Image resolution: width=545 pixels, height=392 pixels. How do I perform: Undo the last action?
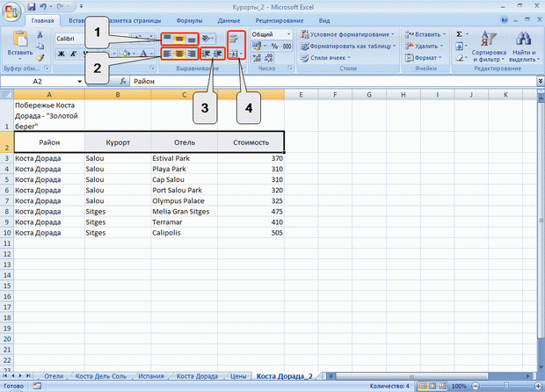[43, 7]
